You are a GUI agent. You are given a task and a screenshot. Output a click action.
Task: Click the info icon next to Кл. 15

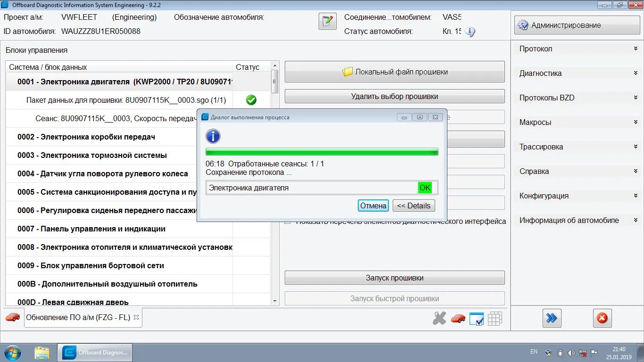tap(470, 32)
